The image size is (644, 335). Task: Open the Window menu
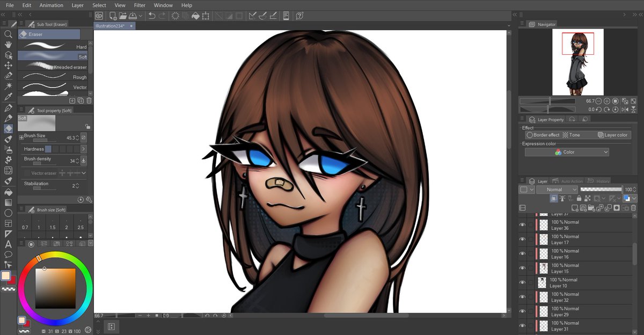tap(163, 5)
